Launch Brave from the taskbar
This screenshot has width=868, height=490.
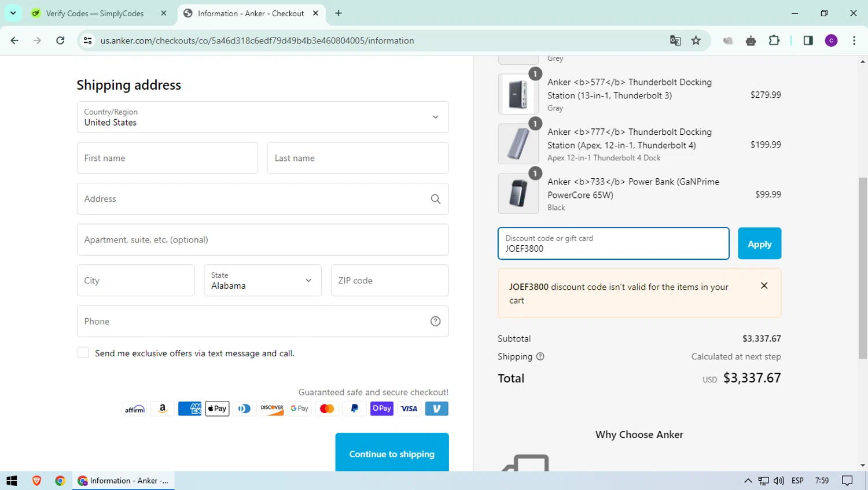tap(36, 481)
